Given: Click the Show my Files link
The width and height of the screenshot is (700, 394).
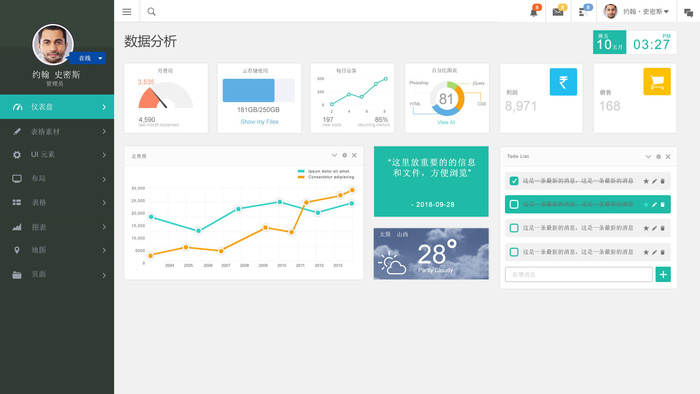Looking at the screenshot, I should pos(259,121).
